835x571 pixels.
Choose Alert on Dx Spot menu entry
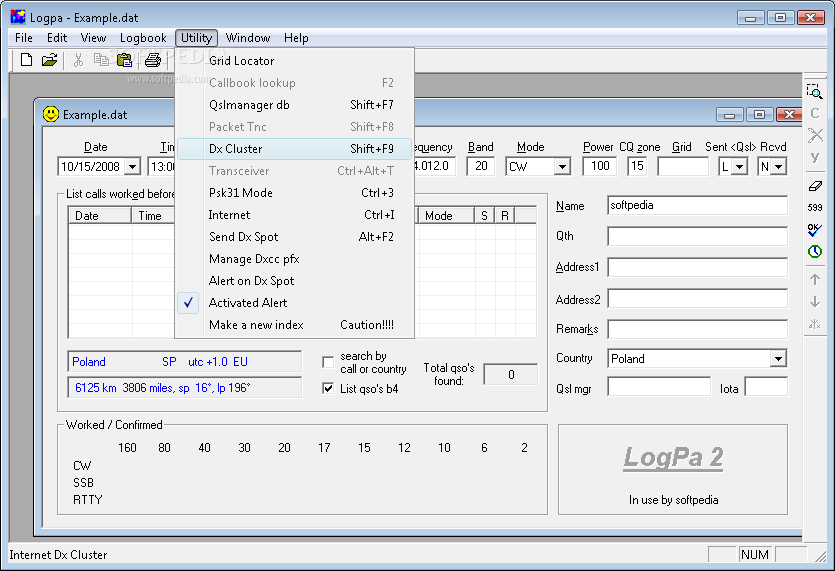(294, 281)
